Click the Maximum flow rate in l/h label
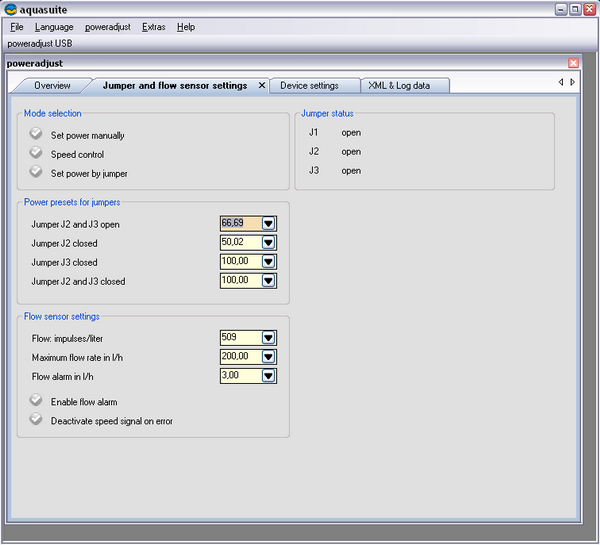 pos(77,357)
